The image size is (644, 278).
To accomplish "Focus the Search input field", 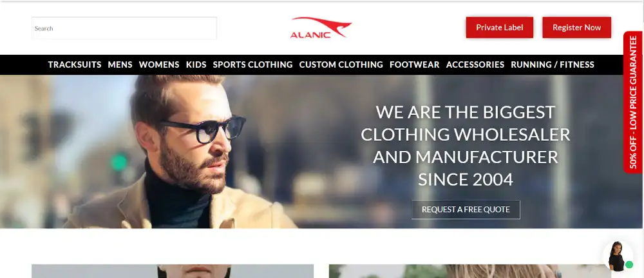I will click(124, 28).
